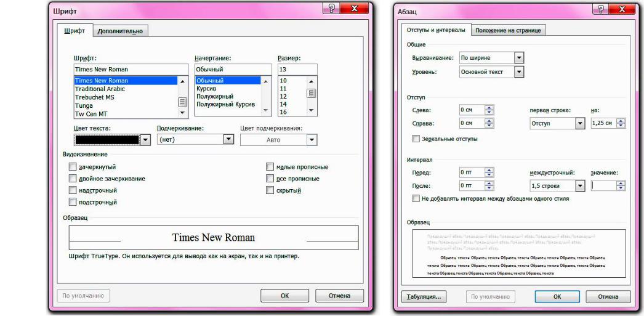Open the междустрочный spacing dropdown
644x316 pixels.
point(580,186)
